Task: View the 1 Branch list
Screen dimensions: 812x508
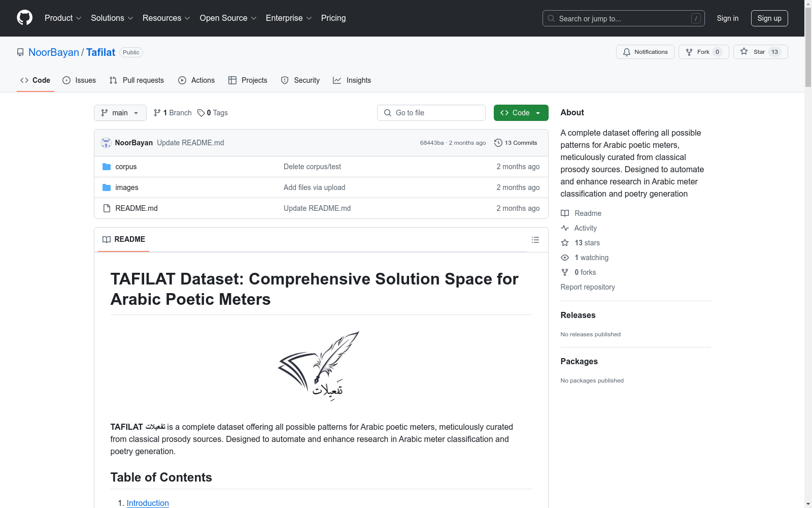Action: 173,113
